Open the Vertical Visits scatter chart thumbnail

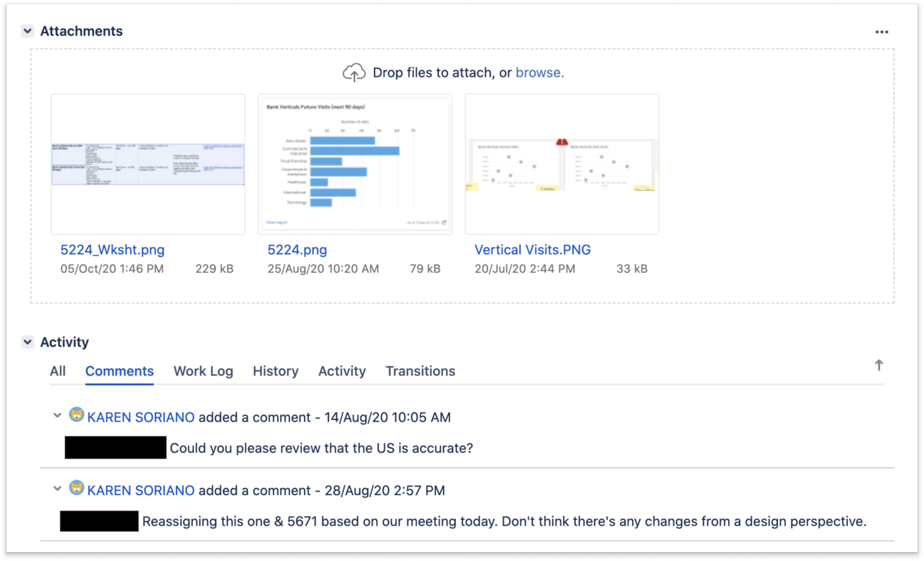pos(562,164)
